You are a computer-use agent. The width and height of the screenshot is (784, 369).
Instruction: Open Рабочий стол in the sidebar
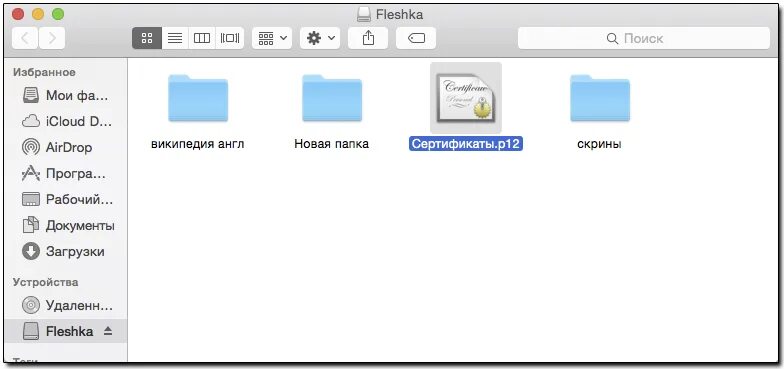[x=66, y=200]
